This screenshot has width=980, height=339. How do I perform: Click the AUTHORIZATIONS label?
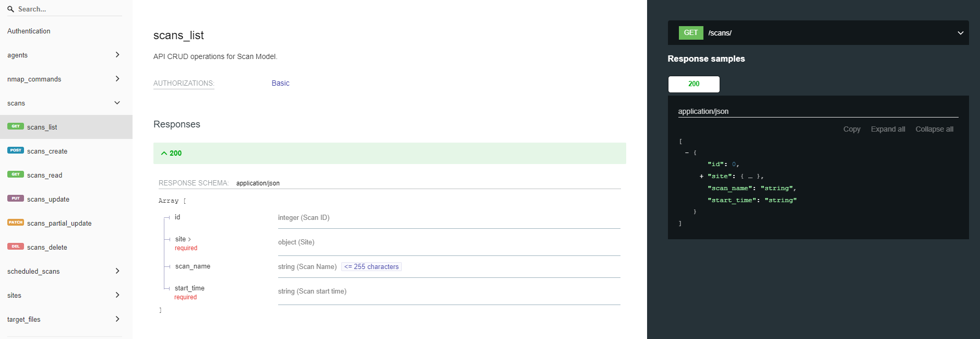pyautogui.click(x=184, y=83)
